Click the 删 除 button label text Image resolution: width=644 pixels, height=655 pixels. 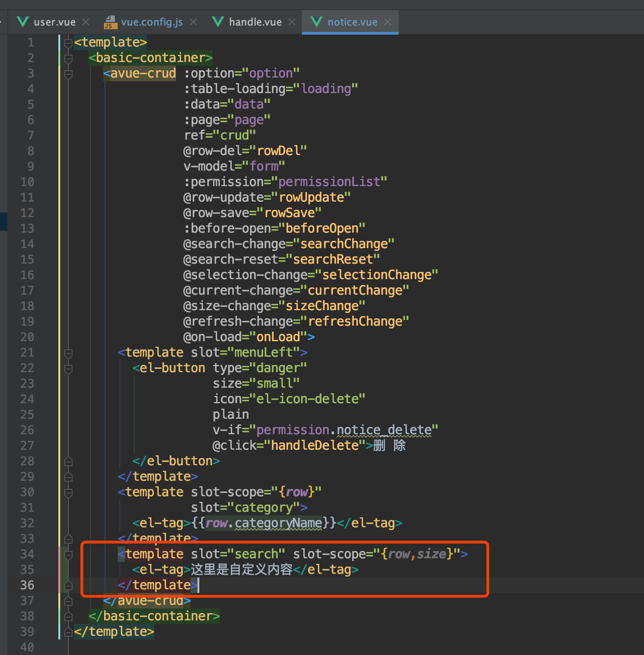pos(390,446)
